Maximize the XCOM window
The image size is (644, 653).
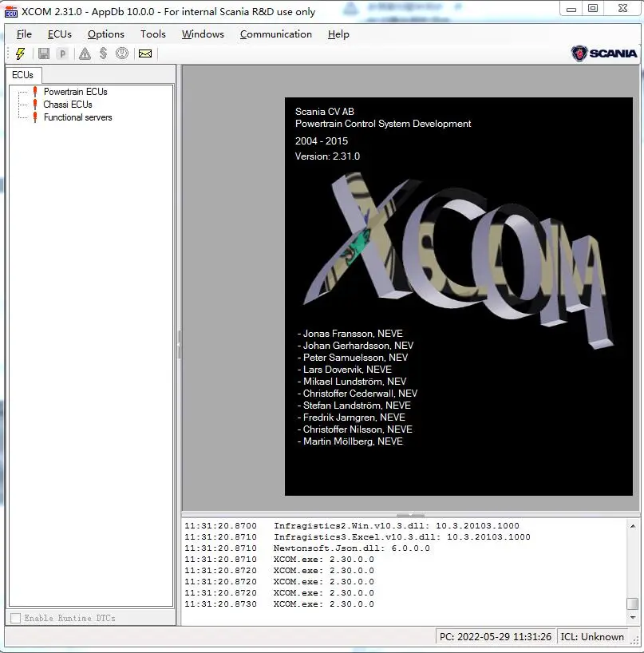tap(593, 9)
